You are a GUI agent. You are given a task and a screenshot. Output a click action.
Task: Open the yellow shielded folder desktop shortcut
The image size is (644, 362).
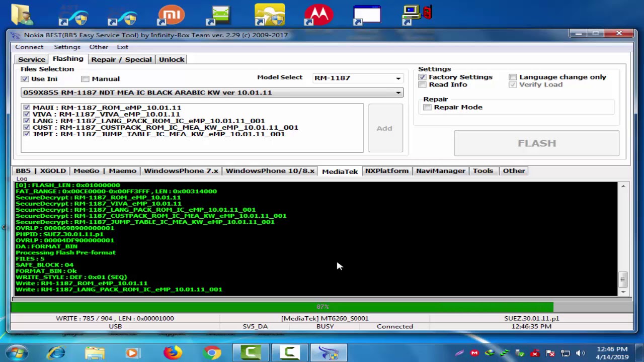269,14
